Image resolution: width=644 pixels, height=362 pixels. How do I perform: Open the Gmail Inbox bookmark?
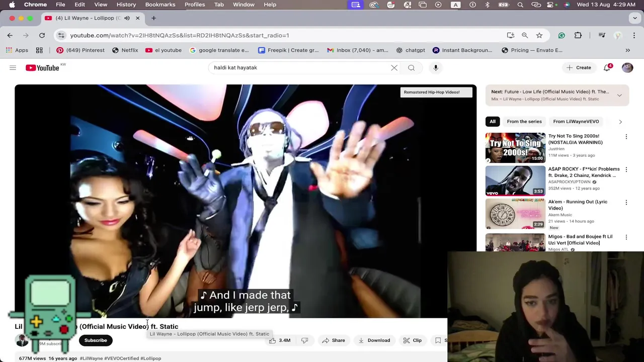358,50
